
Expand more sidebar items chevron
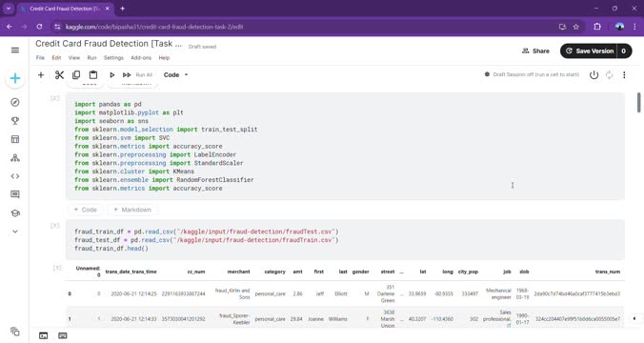(x=15, y=232)
